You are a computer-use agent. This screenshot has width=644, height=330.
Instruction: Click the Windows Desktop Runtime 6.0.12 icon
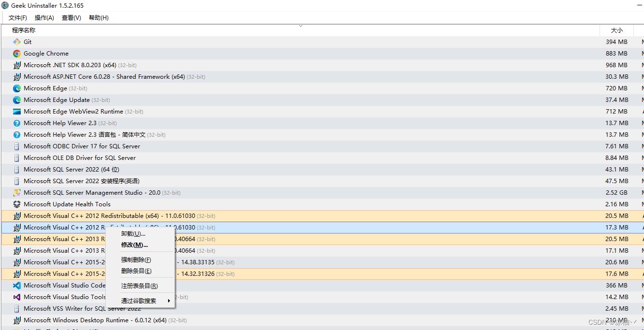17,320
